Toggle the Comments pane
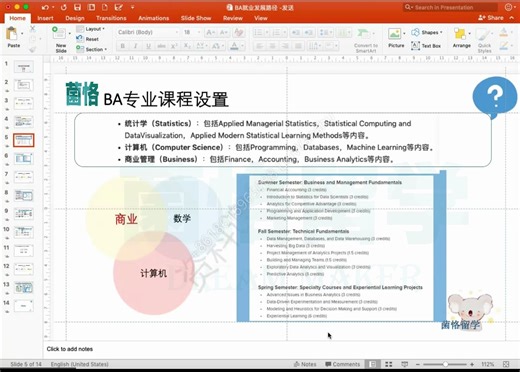The image size is (520, 372). pyautogui.click(x=343, y=364)
